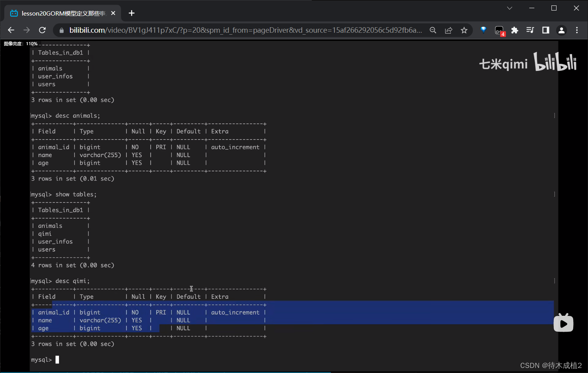Click 'varchar(255)' in the highlighted row
The image size is (588, 373).
point(100,320)
